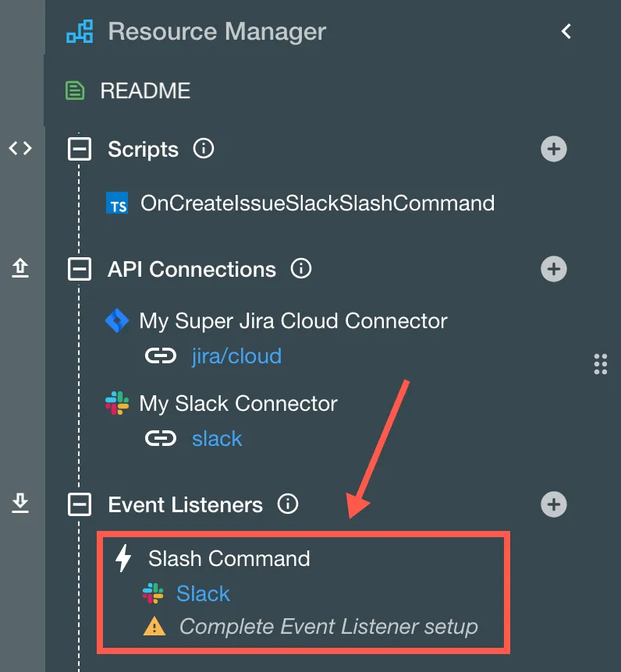Click Slack logo beside My Slack Connector

click(x=117, y=403)
